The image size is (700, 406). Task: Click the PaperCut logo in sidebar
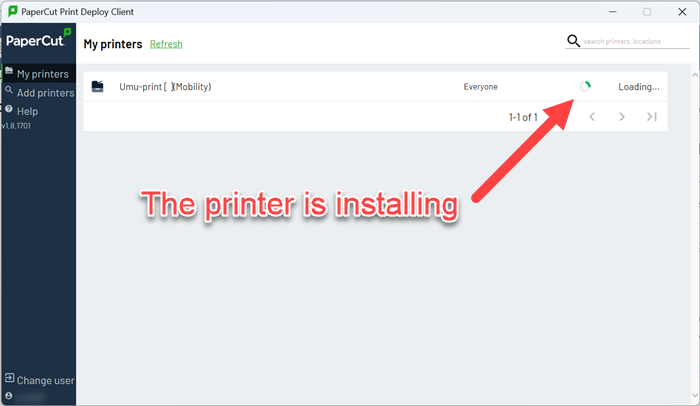38,39
